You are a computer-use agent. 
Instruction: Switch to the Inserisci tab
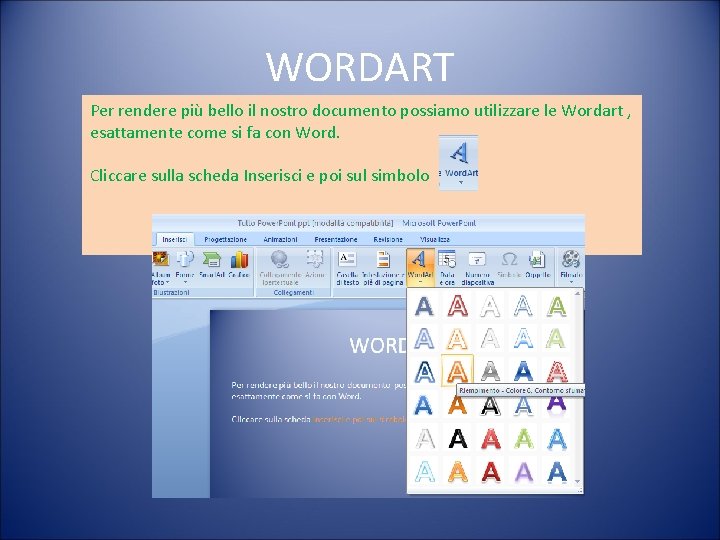pyautogui.click(x=174, y=239)
